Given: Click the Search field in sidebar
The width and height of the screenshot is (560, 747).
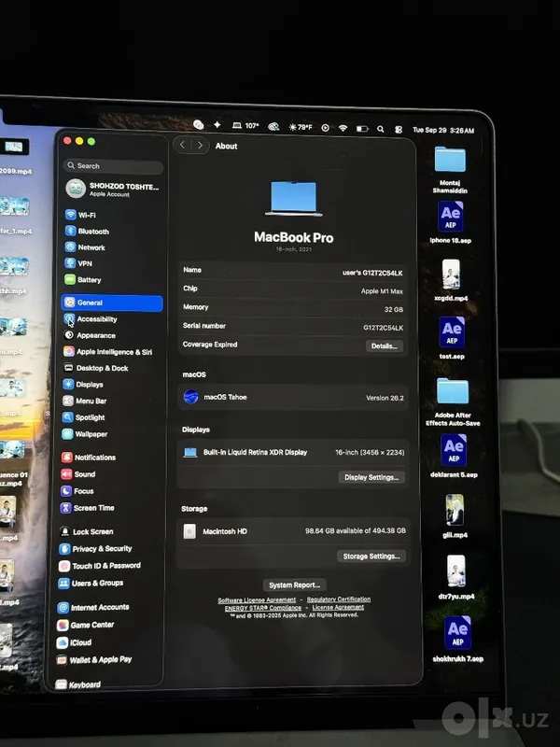Looking at the screenshot, I should (x=113, y=166).
